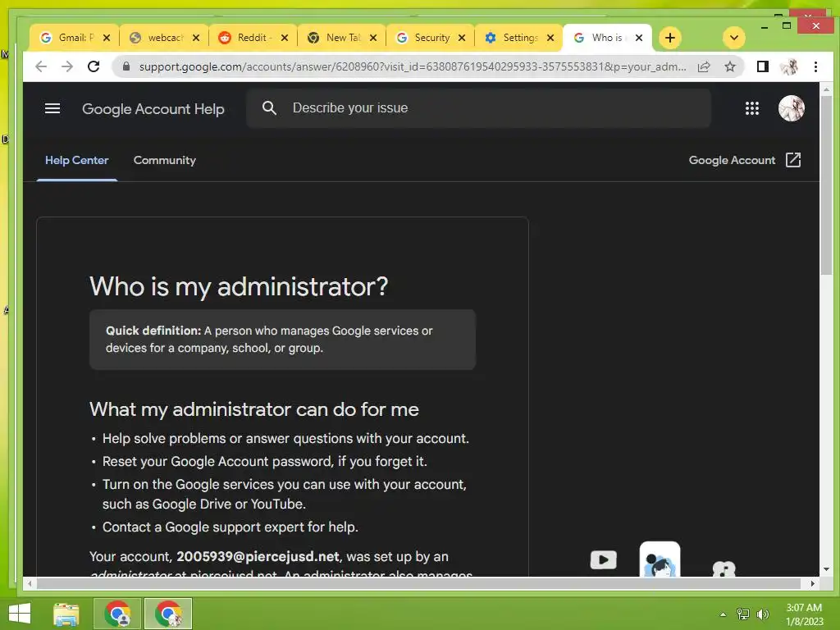Open the Google apps grid
This screenshot has height=630, width=840.
click(751, 109)
